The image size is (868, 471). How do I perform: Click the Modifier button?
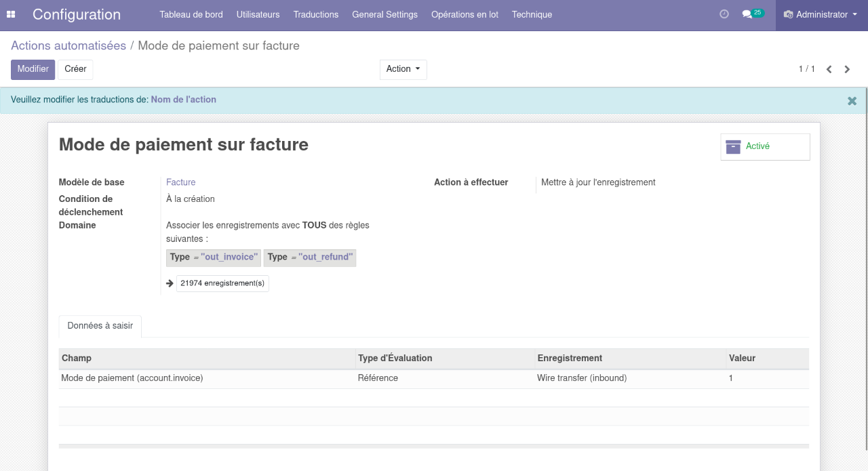33,69
